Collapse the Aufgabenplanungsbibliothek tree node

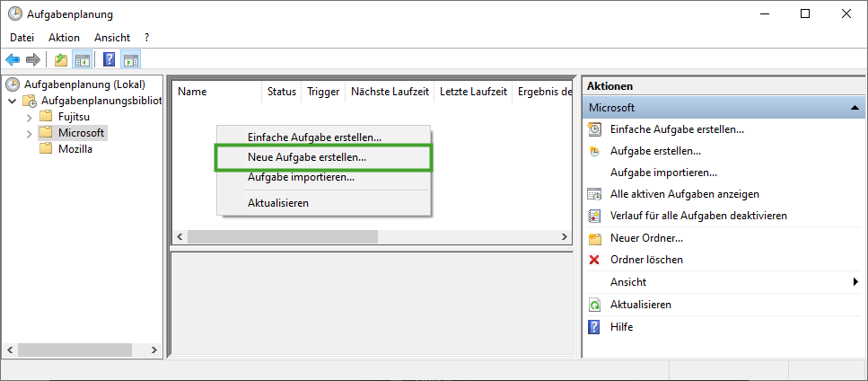click(x=13, y=102)
